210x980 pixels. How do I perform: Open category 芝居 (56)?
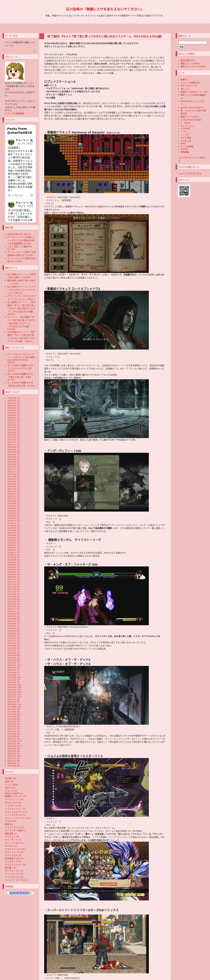[x=9, y=781]
